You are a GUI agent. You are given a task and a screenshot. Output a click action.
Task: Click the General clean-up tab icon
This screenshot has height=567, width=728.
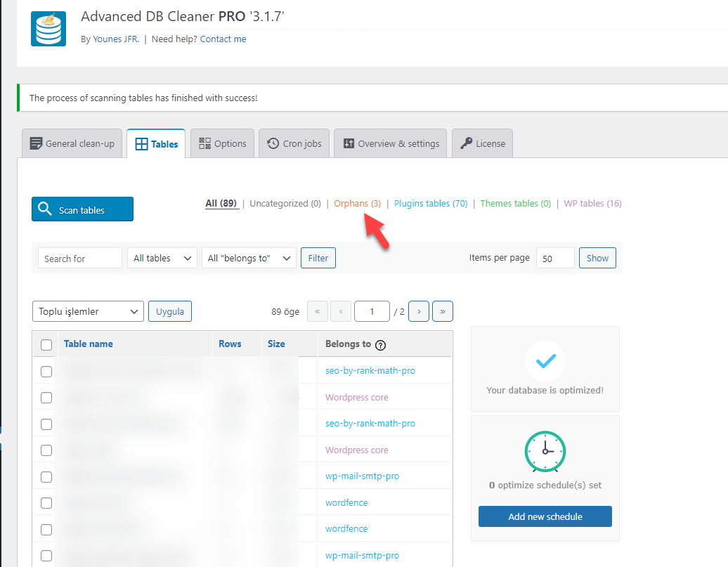(36, 143)
